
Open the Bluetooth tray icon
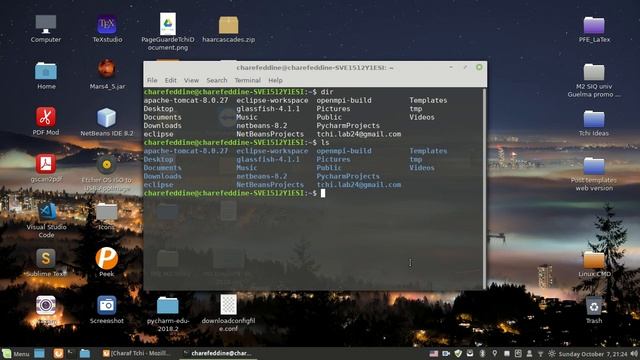[x=482, y=353]
